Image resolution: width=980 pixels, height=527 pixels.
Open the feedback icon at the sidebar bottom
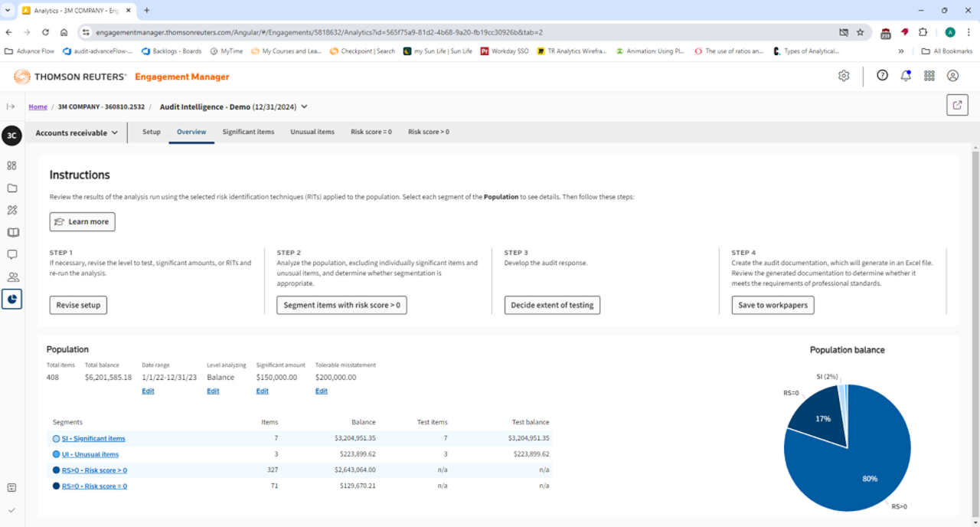pos(11,486)
